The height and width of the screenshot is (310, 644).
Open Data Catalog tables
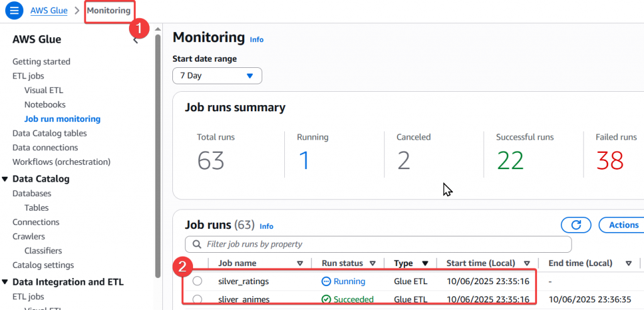[50, 133]
